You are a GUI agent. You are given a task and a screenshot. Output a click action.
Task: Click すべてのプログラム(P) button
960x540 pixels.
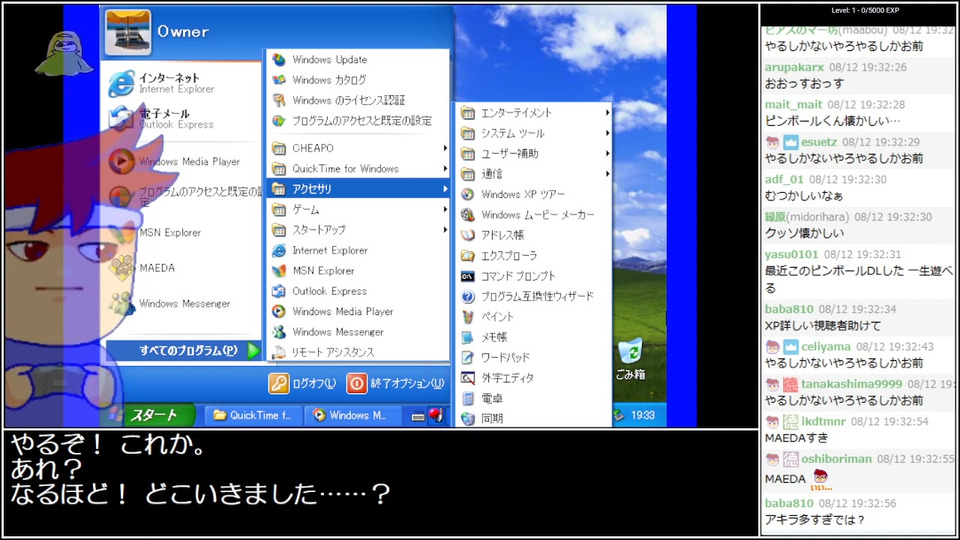(184, 351)
